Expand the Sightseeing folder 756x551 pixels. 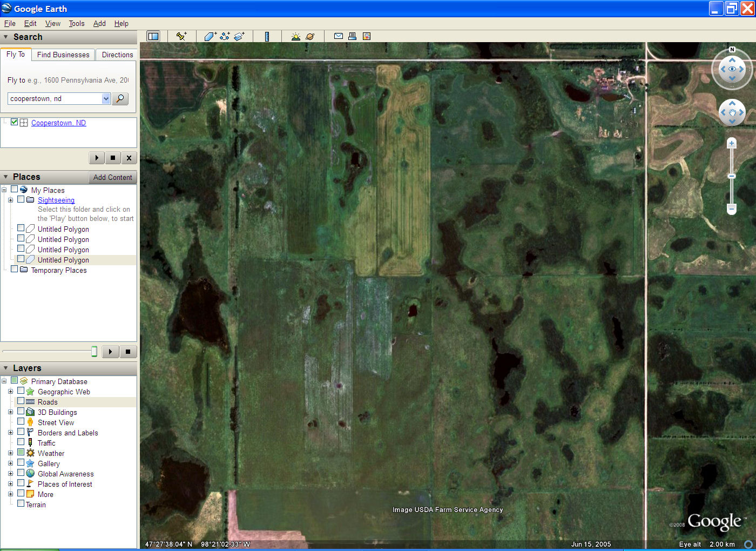(x=10, y=200)
